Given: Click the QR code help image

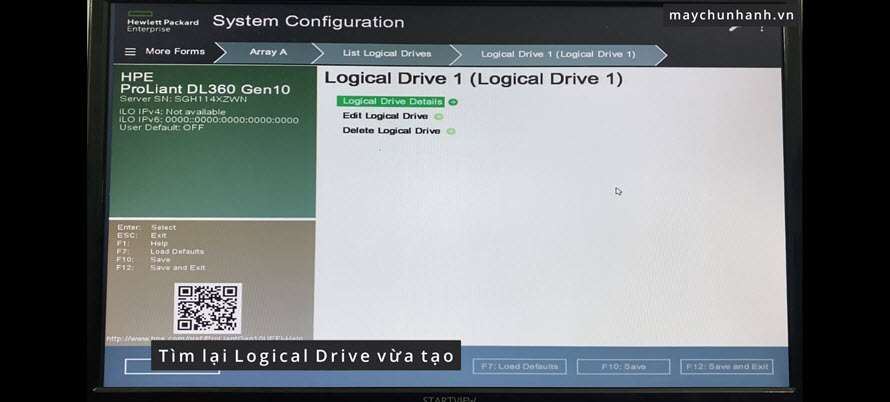Looking at the screenshot, I should (x=208, y=308).
